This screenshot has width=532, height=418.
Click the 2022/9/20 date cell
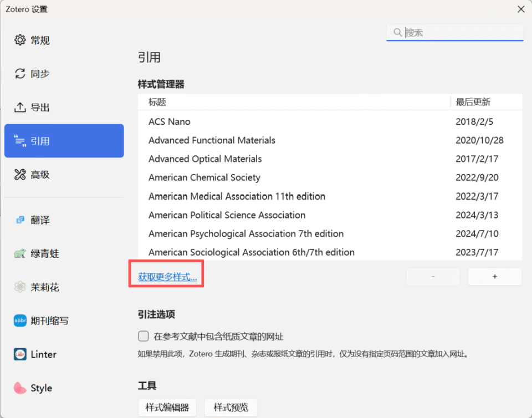[x=477, y=177]
